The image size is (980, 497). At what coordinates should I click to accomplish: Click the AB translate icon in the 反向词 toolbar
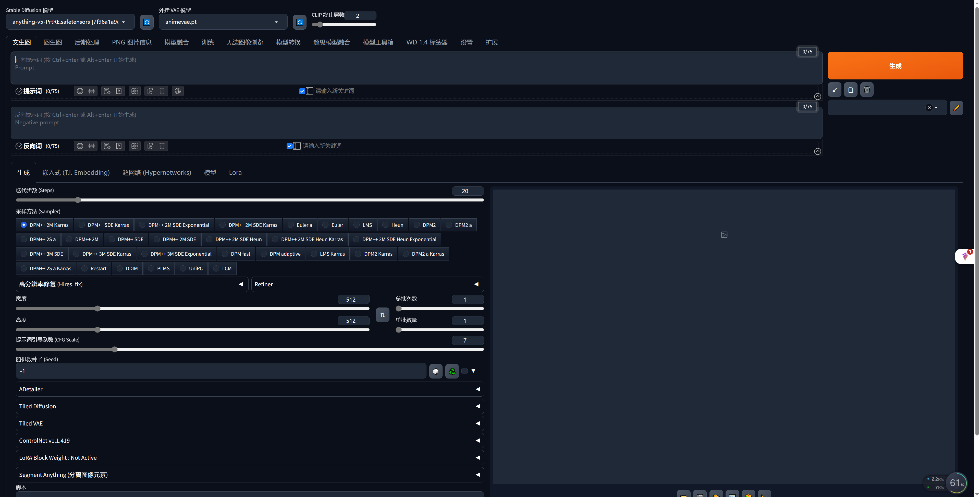[135, 146]
